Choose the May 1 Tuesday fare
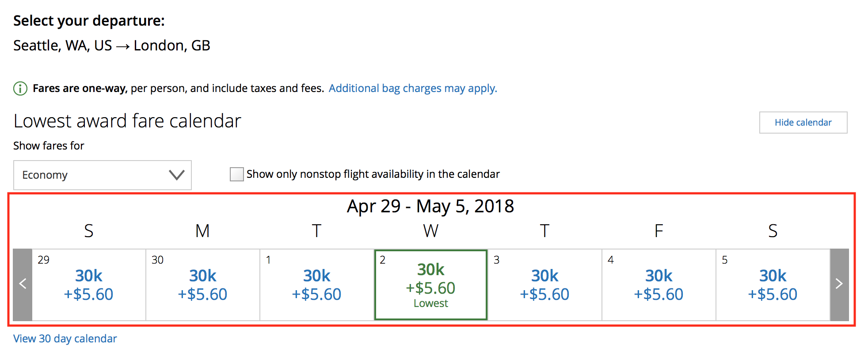Image resolution: width=868 pixels, height=353 pixels. coord(317,285)
